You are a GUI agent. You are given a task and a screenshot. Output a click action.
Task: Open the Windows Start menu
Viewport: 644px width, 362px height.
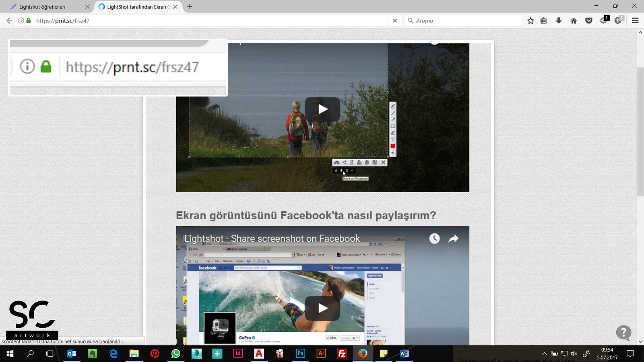[x=10, y=354]
